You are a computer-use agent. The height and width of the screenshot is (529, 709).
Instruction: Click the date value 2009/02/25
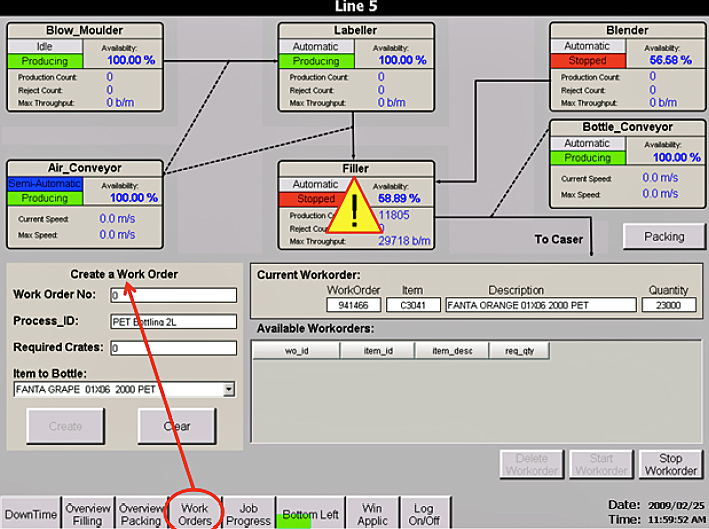(676, 505)
